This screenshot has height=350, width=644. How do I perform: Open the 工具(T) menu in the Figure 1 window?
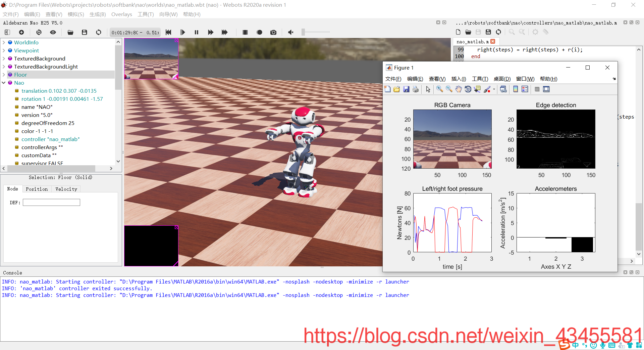click(x=480, y=79)
